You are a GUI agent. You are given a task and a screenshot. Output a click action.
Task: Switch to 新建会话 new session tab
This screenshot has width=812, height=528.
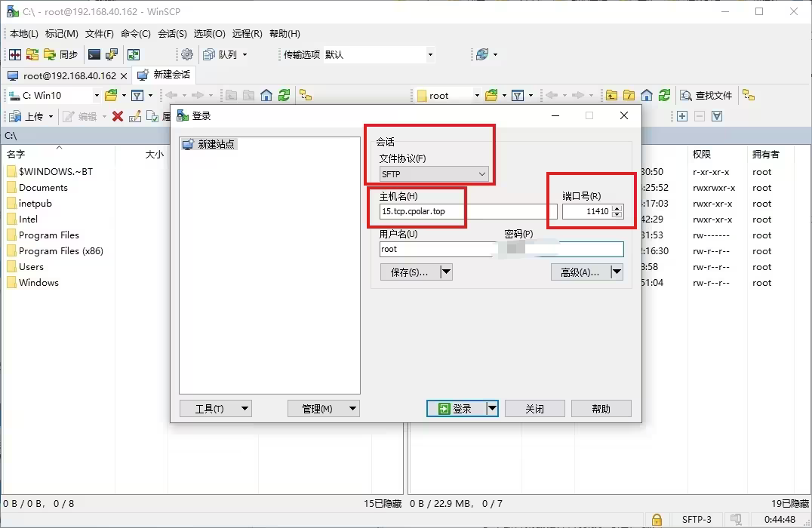click(x=165, y=75)
